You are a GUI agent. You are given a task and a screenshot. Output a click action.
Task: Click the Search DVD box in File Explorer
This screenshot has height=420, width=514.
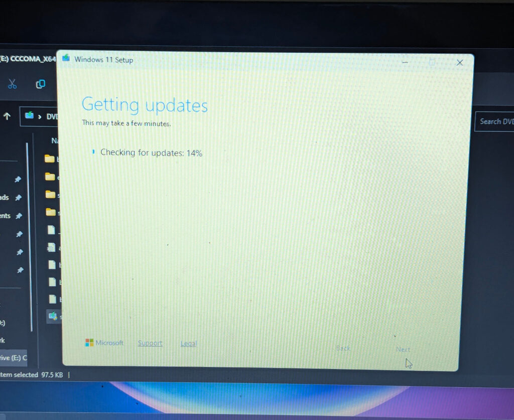[x=494, y=121]
